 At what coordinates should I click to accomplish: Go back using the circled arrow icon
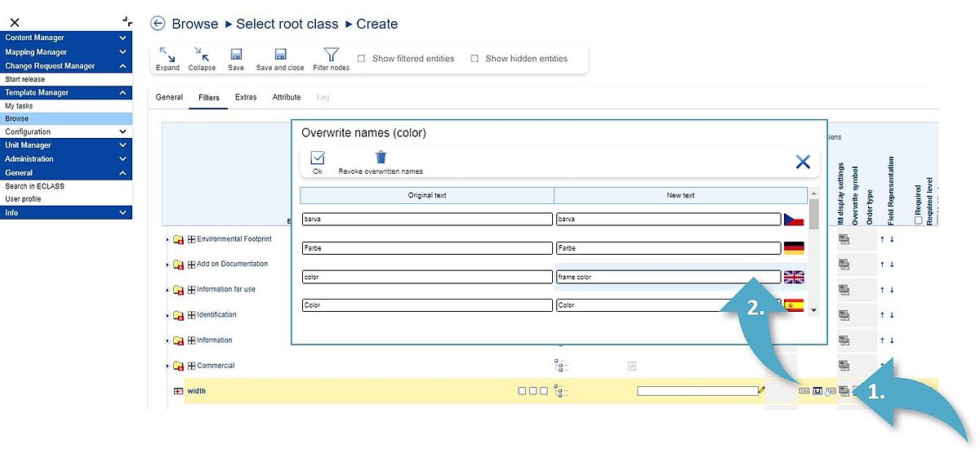pos(158,24)
